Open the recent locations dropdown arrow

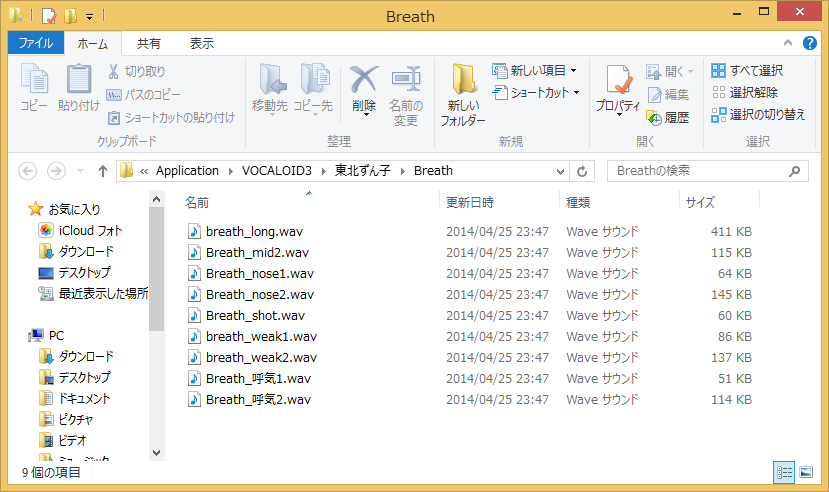80,171
